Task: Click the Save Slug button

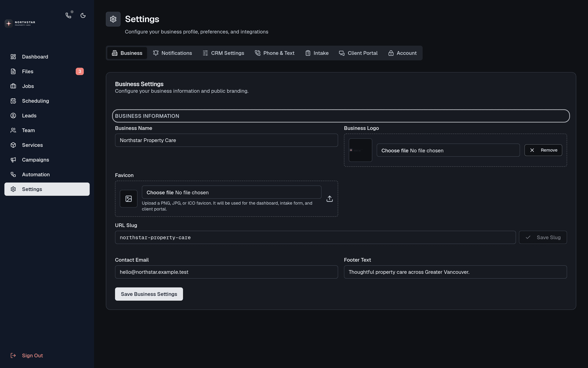Action: 543,237
